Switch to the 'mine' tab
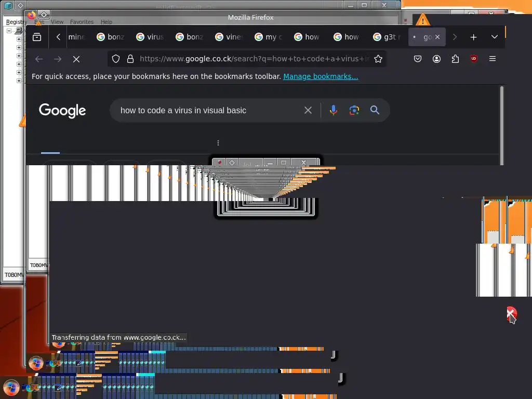 [x=76, y=37]
